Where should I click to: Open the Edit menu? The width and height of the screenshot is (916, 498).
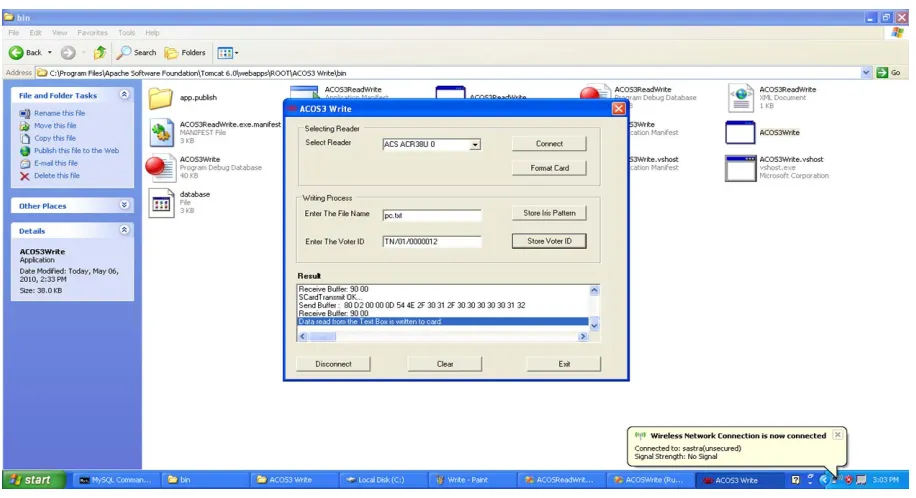pos(36,33)
